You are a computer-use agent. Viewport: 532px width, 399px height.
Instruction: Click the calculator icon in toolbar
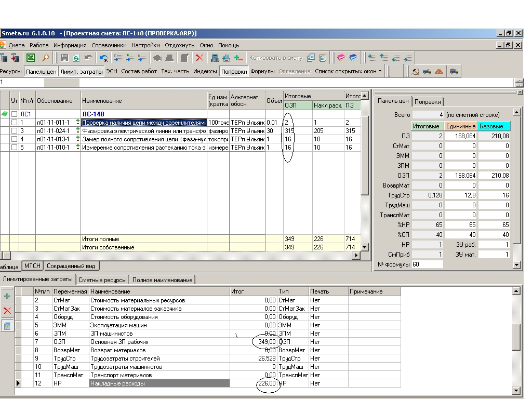click(x=214, y=58)
